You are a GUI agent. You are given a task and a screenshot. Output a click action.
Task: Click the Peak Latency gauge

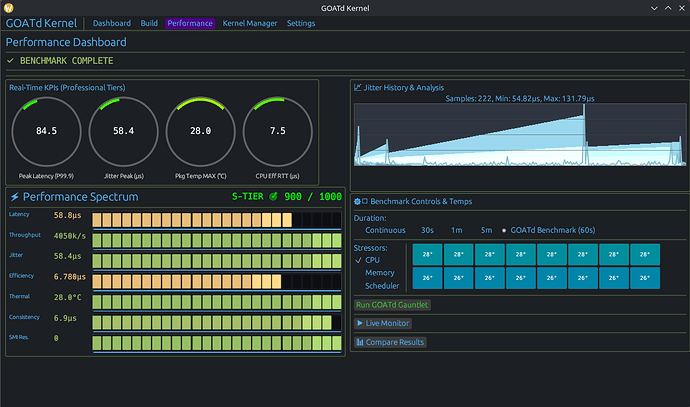[x=46, y=131]
